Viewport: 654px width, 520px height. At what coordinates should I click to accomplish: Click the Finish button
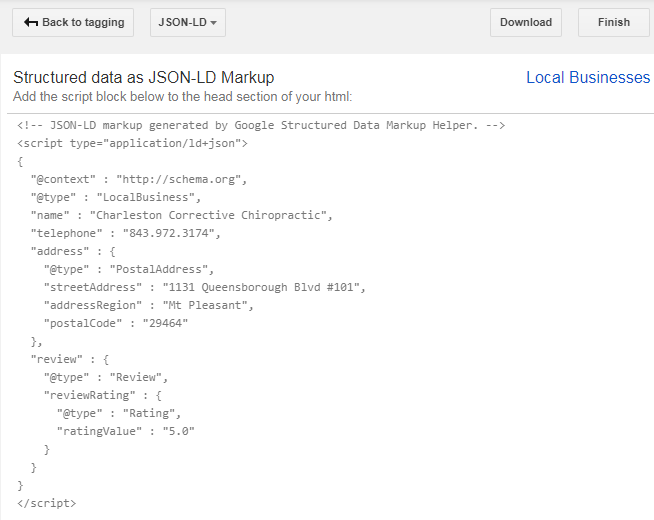click(614, 23)
